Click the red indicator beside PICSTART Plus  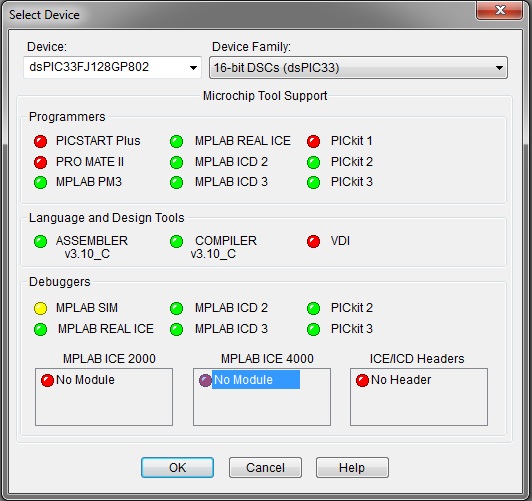(x=40, y=141)
